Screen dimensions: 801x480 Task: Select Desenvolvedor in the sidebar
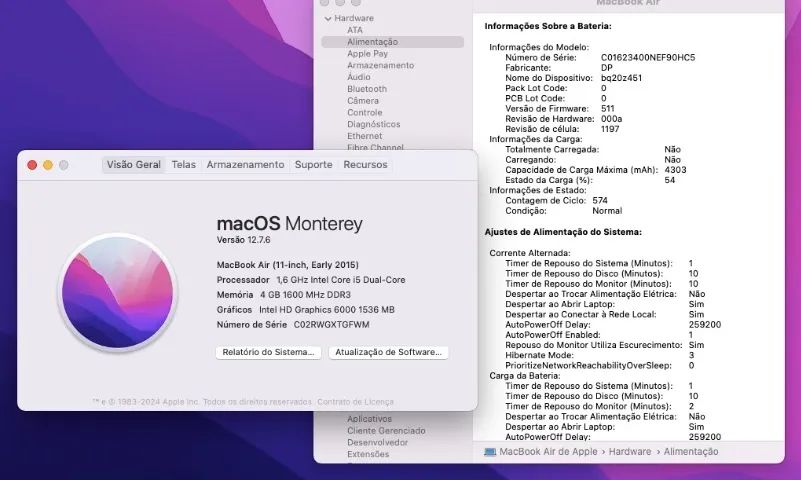(377, 442)
